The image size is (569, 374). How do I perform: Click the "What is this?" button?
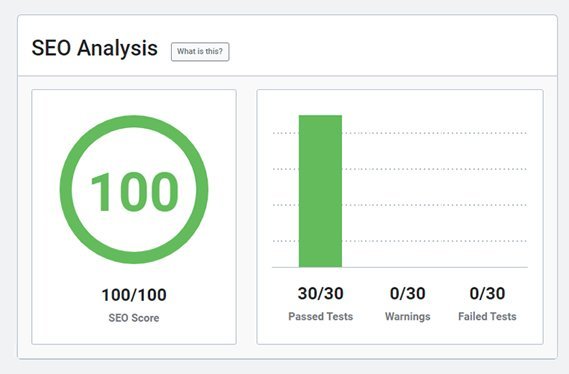(200, 52)
